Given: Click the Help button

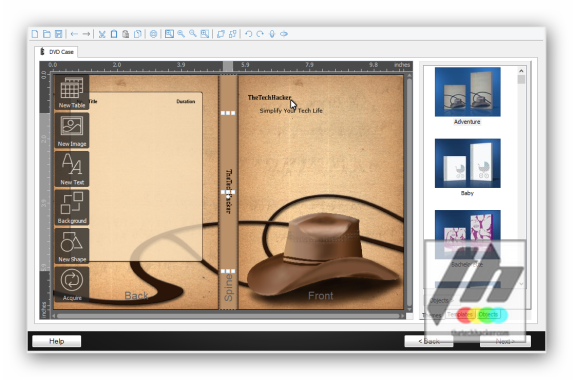Looking at the screenshot, I should pos(57,341).
